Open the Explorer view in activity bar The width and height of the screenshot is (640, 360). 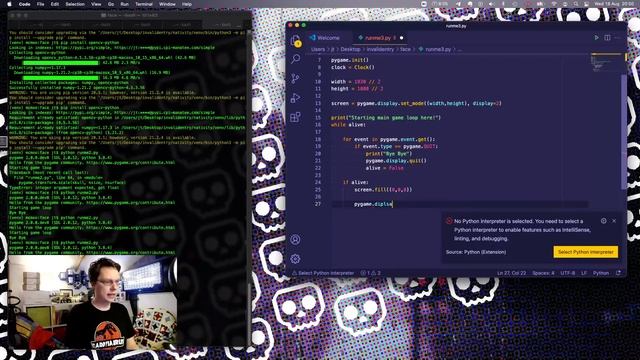(296, 40)
